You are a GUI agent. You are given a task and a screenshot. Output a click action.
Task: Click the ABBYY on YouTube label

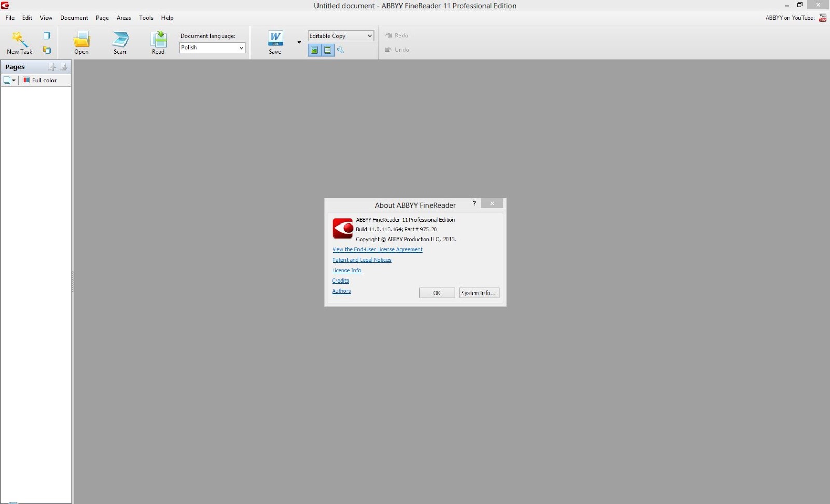click(790, 18)
